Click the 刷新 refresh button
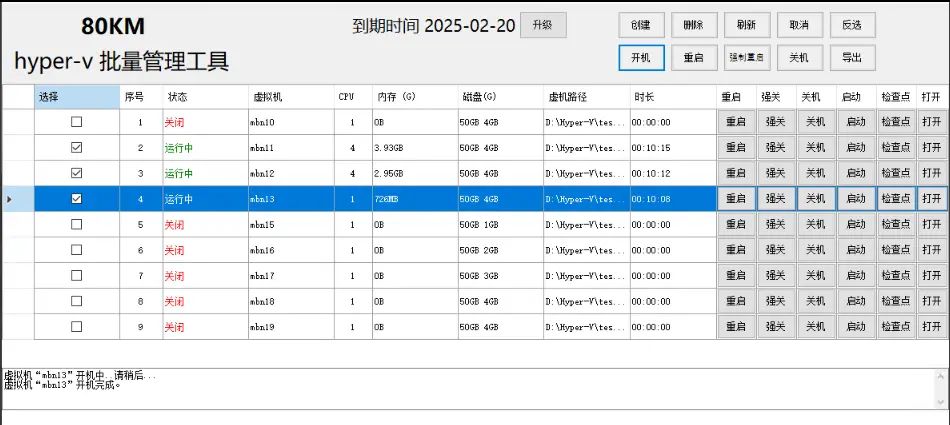Image resolution: width=950 pixels, height=425 pixels. (x=746, y=25)
